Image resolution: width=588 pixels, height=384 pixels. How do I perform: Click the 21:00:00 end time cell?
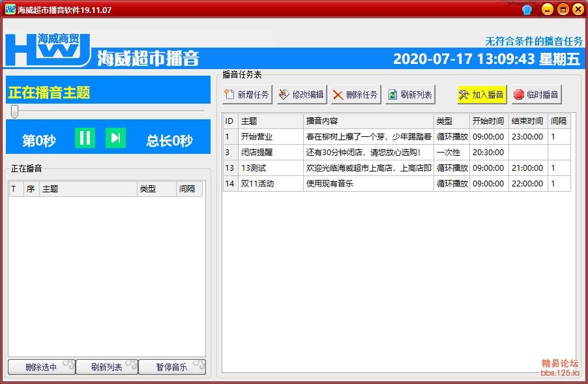528,168
